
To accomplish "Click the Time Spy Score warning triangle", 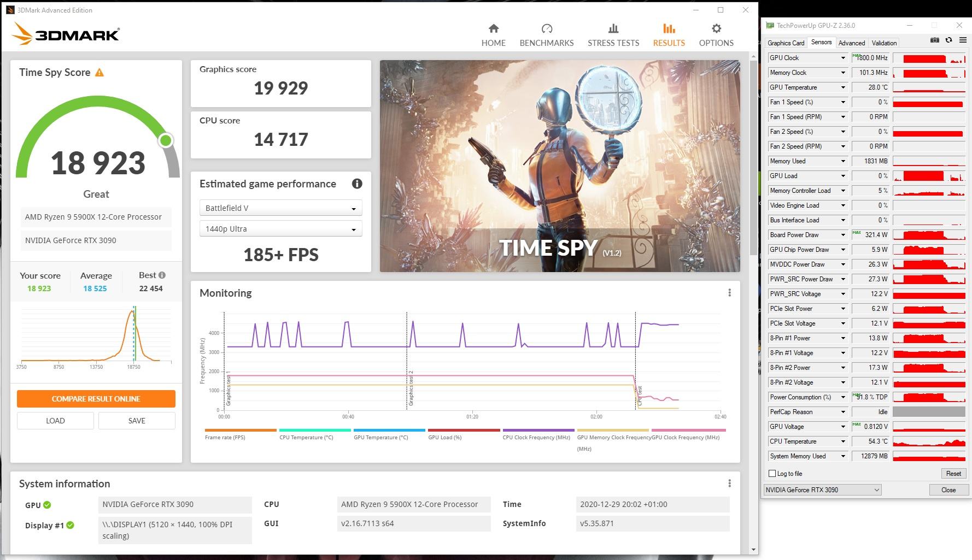I will (99, 73).
